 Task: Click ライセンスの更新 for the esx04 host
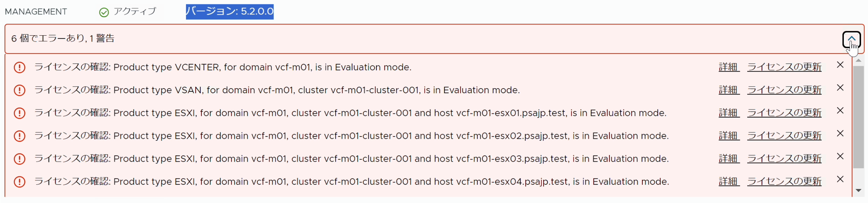click(x=784, y=182)
